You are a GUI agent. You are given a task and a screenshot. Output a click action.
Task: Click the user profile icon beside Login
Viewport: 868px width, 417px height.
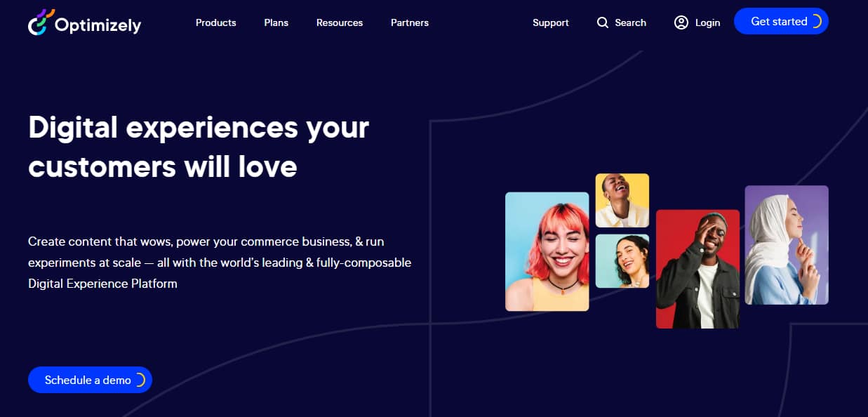(681, 22)
